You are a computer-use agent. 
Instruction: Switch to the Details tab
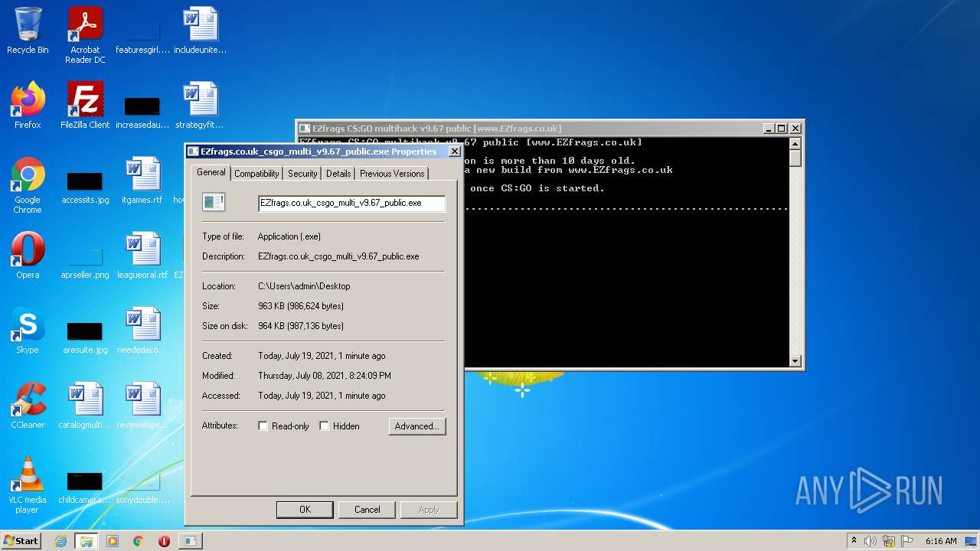point(338,174)
